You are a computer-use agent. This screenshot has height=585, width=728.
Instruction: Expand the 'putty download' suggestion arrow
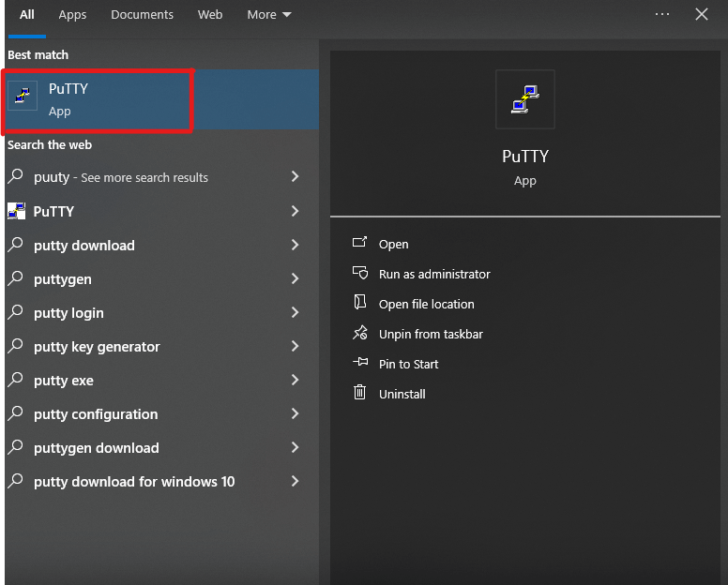(x=295, y=245)
